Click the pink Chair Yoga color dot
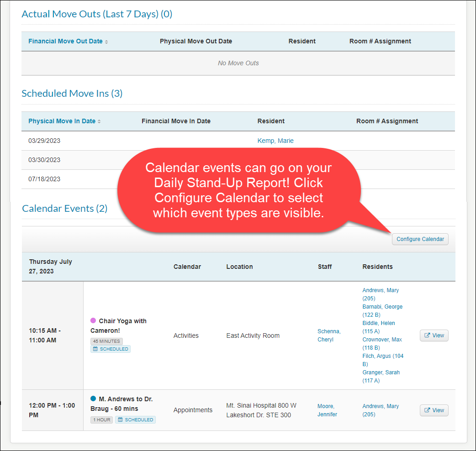 (93, 321)
